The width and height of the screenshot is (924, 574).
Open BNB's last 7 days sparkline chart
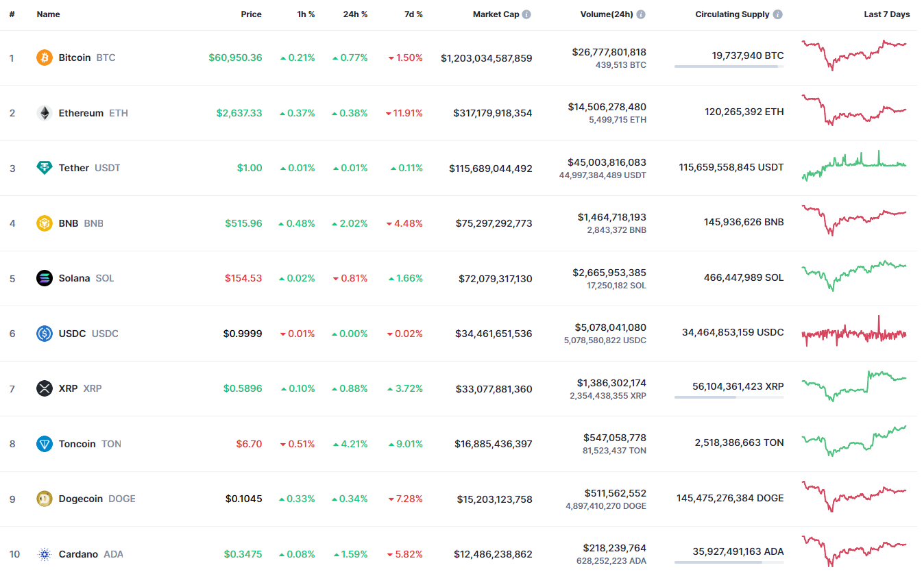pyautogui.click(x=854, y=220)
